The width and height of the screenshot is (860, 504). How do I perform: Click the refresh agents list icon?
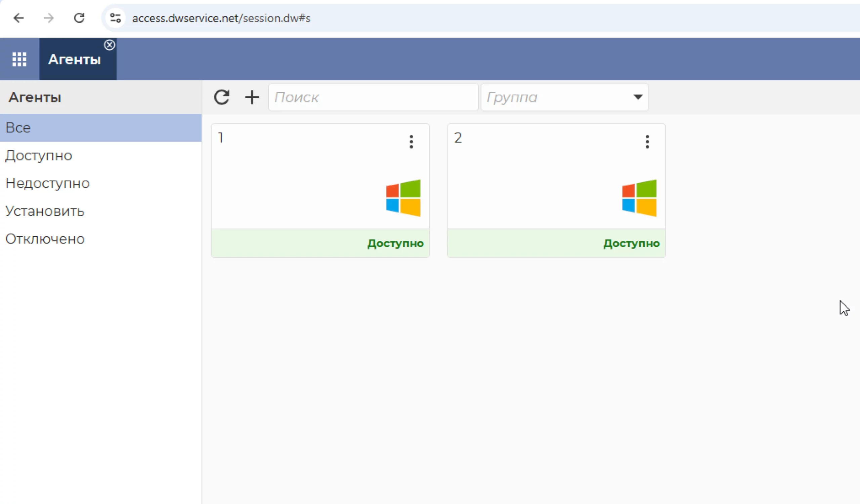[x=221, y=97]
